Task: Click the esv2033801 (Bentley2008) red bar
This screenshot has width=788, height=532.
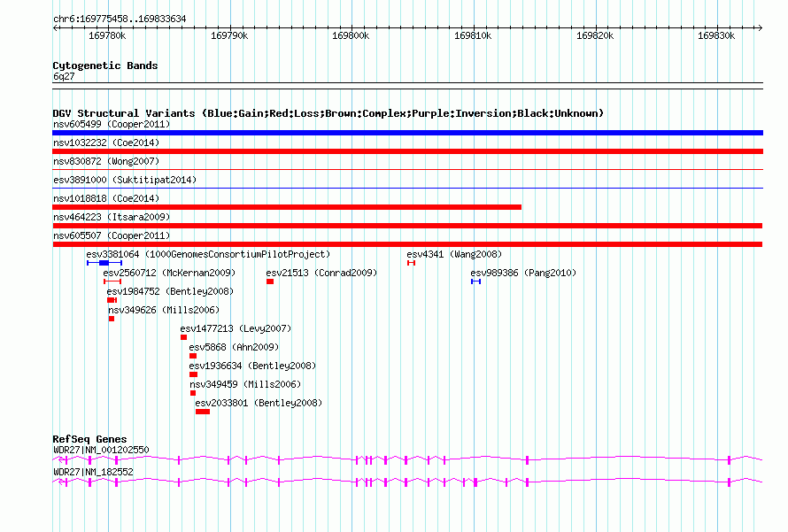Action: point(203,412)
